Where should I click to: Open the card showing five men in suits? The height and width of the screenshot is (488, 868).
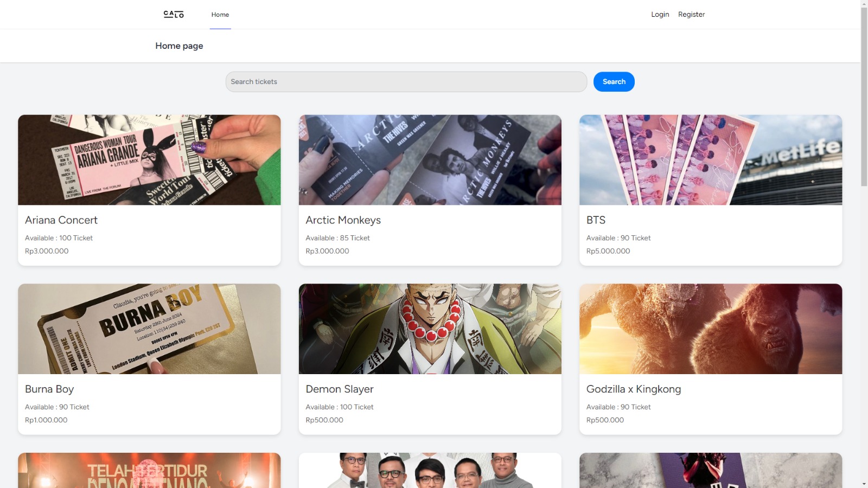(430, 471)
